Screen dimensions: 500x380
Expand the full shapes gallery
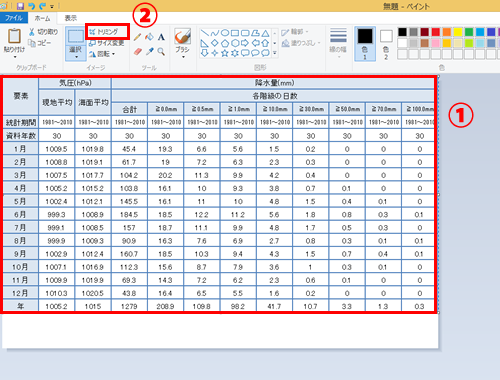(x=275, y=53)
